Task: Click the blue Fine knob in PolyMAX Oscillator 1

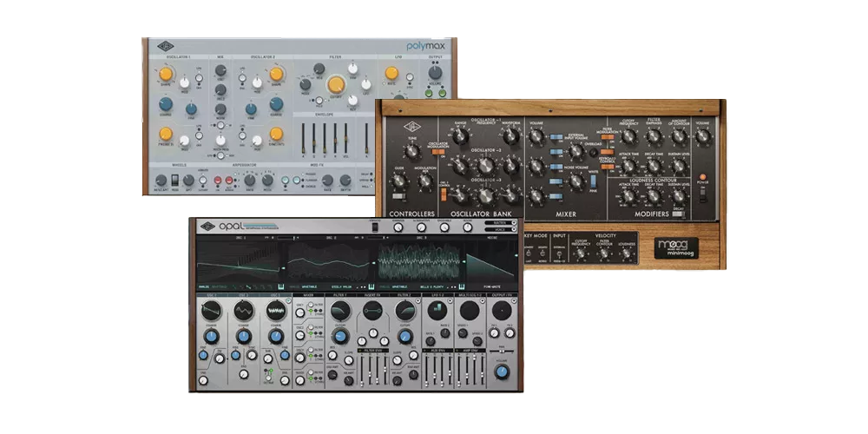Action: [191, 109]
